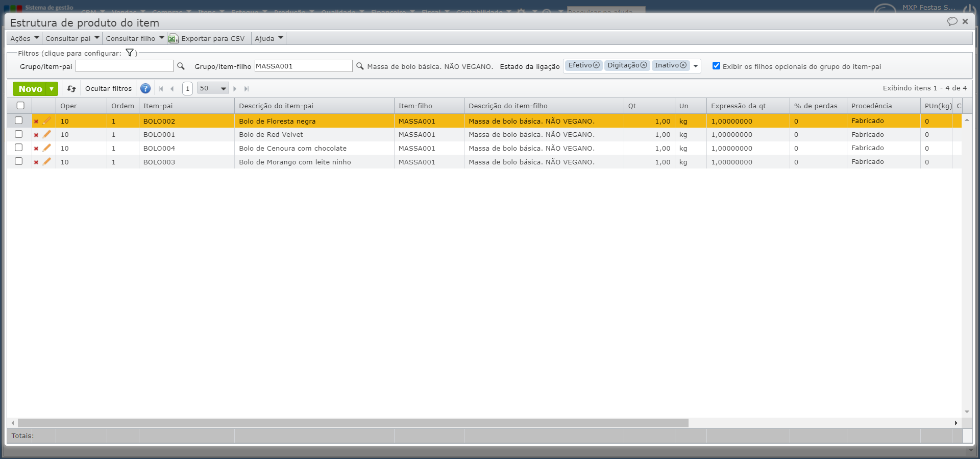Open the comment speech bubble icon

(x=952, y=21)
